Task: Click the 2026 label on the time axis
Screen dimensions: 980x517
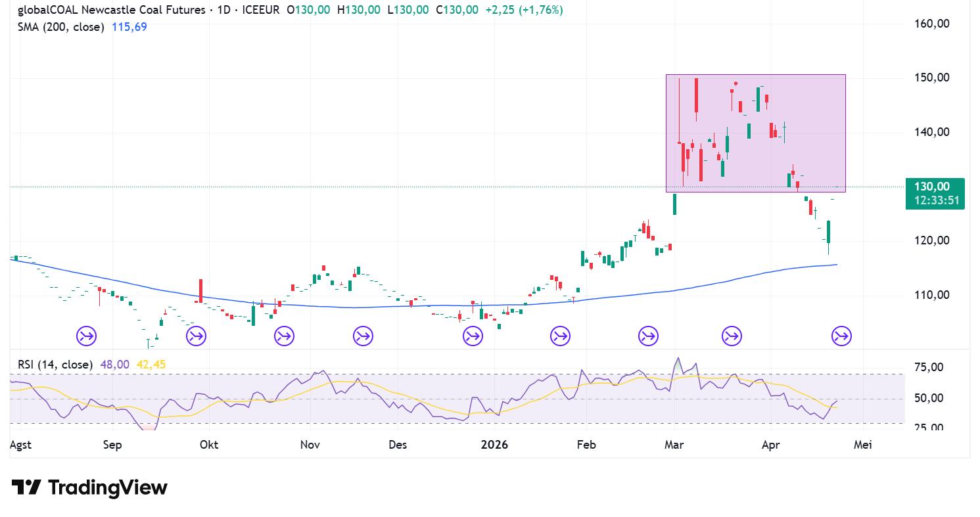Action: click(494, 445)
